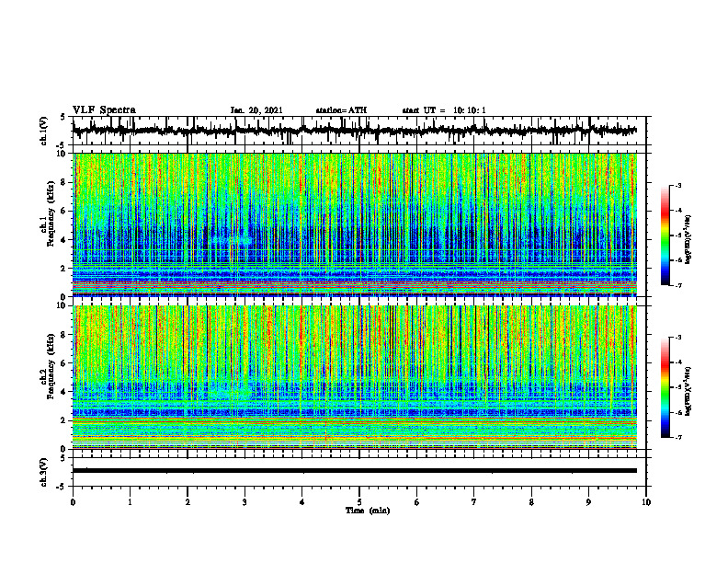Click the "ch.1(V)" waveform axis label
Screen dimensions: 728x563
coord(44,131)
